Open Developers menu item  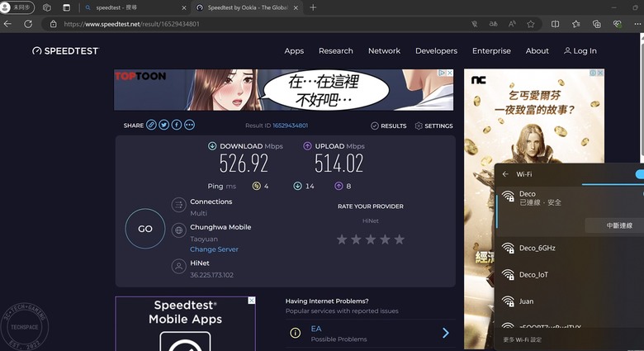tap(436, 51)
